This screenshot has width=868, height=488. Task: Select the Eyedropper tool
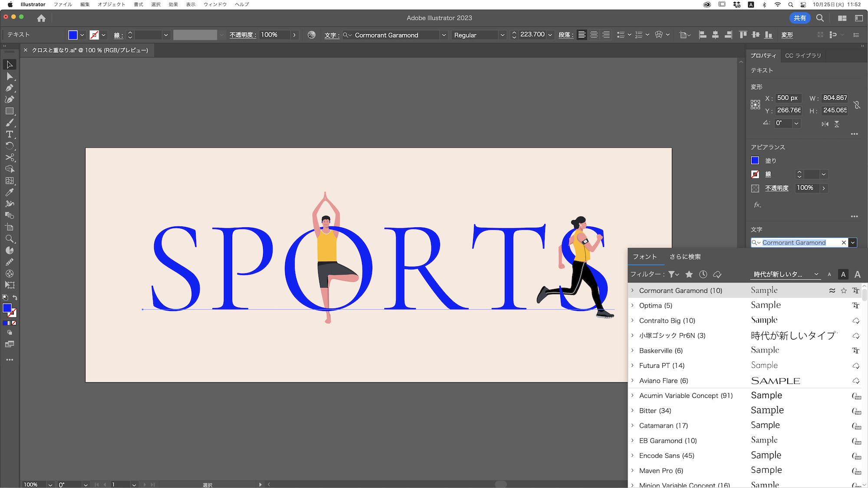(10, 192)
